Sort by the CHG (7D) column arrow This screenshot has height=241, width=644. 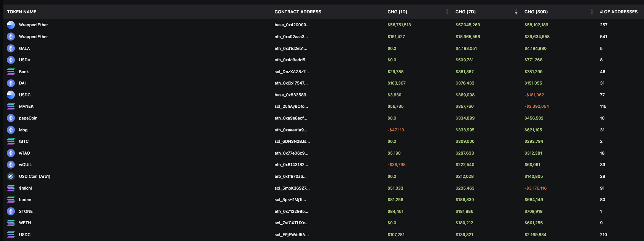[x=516, y=12]
